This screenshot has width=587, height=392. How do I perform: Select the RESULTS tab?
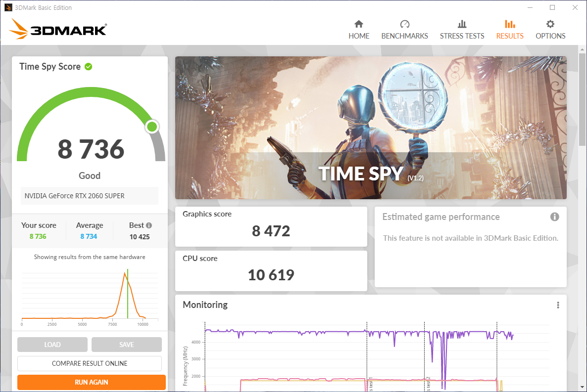(x=509, y=30)
